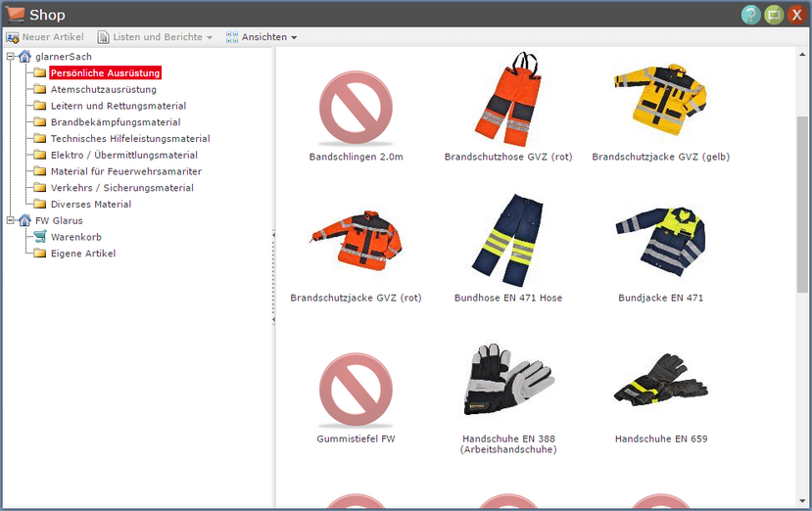Click the folder icon beside Brandbekämpfungsmaterial
The image size is (812, 511).
tap(40, 121)
